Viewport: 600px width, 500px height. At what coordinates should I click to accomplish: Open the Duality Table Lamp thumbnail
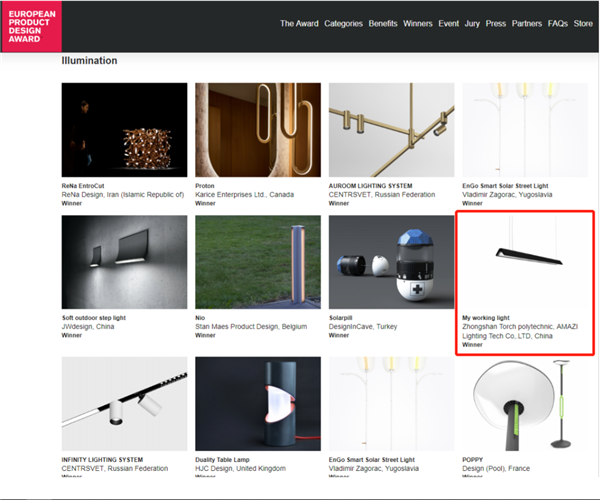pos(258,404)
